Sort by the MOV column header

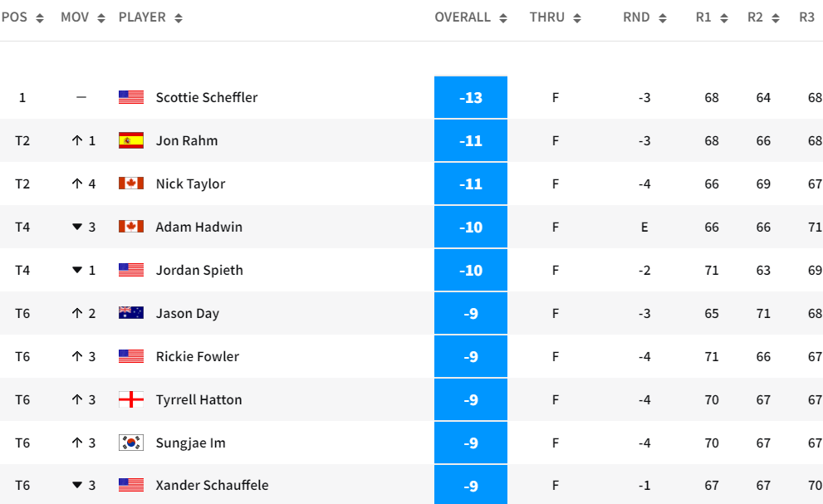[82, 17]
